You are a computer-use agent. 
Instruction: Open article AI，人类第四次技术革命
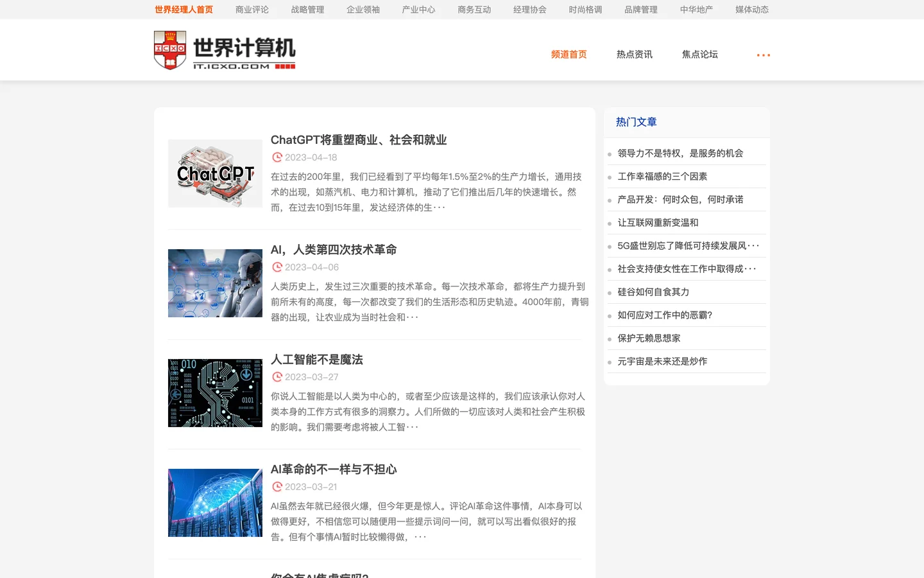[x=334, y=250]
